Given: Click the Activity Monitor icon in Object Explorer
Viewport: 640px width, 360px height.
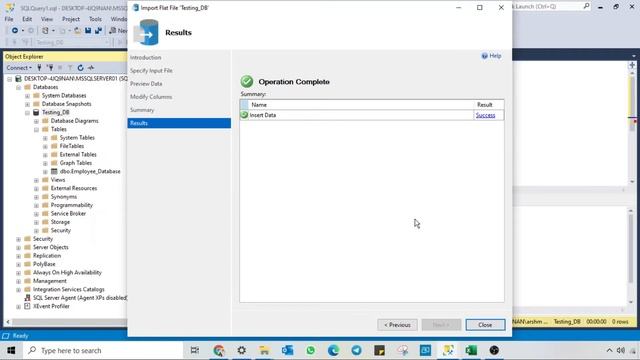Looking at the screenshot, I should [x=91, y=68].
